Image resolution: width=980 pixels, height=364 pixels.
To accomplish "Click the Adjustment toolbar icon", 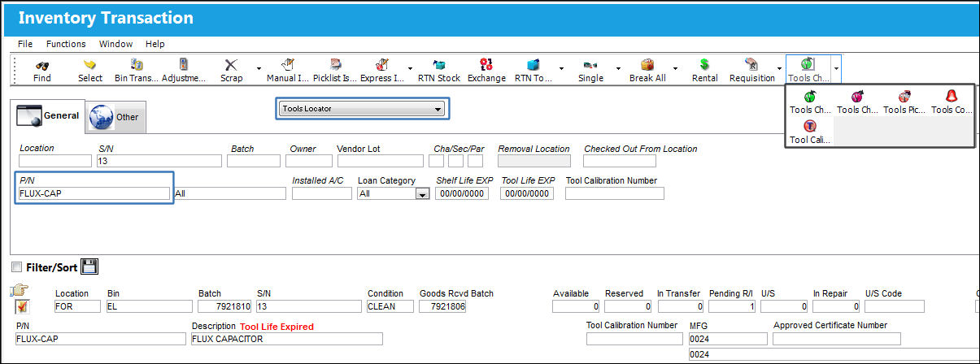I will point(184,65).
